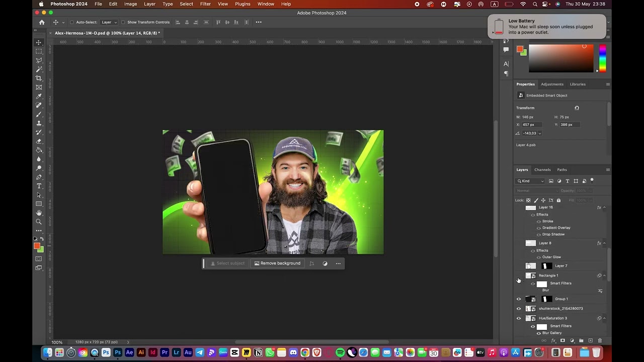This screenshot has height=362, width=644.
Task: Toggle visibility of Hue/Saturation 3 layer
Action: [519, 318]
